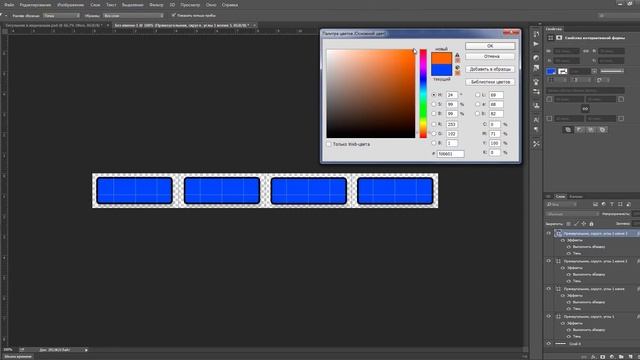640x360 pixels.
Task: Hide the bottom Слой 0 layer
Action: (x=549, y=344)
